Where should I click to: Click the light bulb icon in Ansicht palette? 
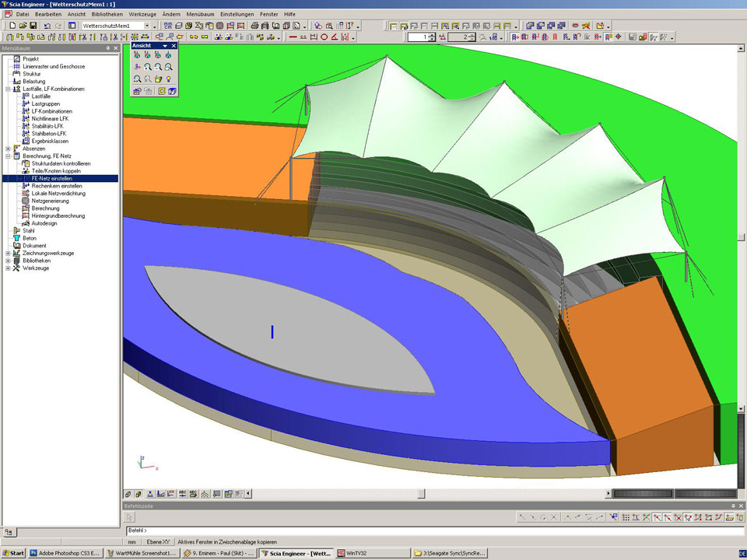pos(168,79)
